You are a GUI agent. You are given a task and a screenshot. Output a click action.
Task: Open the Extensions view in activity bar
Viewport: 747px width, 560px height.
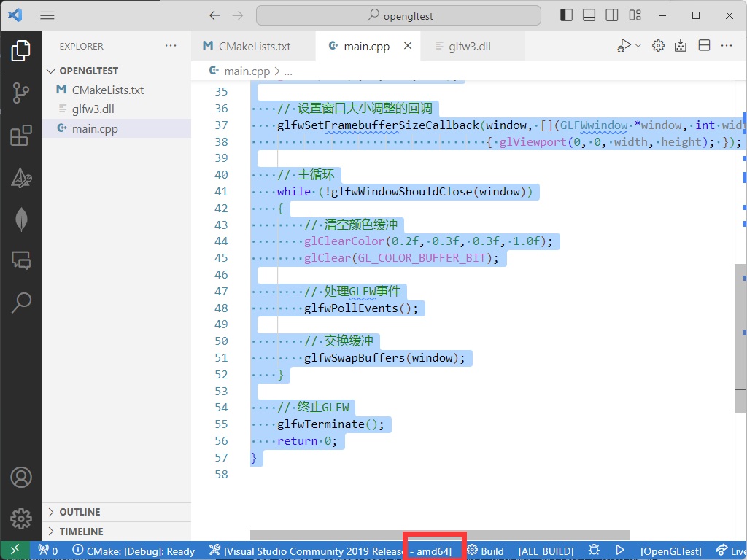coord(20,135)
